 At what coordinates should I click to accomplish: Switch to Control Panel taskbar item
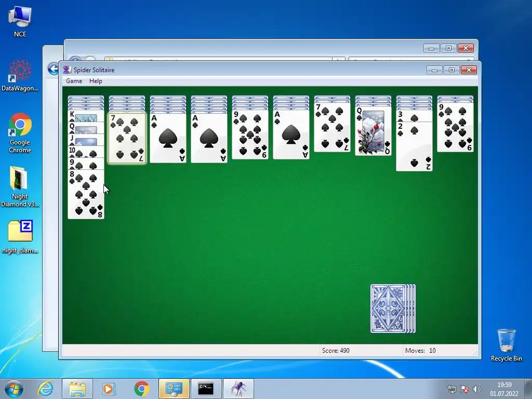[x=174, y=389]
